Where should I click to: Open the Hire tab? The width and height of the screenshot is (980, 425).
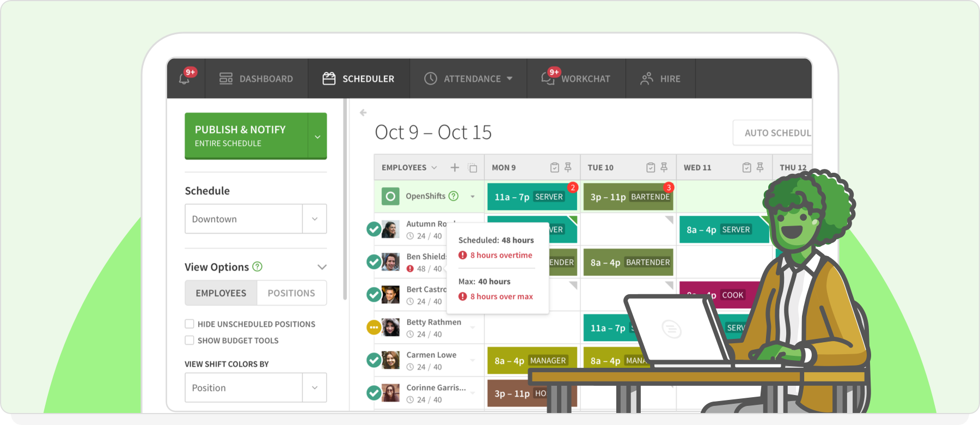661,78
